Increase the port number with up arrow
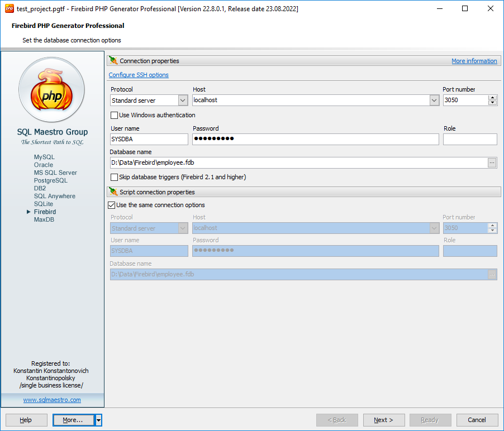The height and width of the screenshot is (431, 504). (x=492, y=98)
